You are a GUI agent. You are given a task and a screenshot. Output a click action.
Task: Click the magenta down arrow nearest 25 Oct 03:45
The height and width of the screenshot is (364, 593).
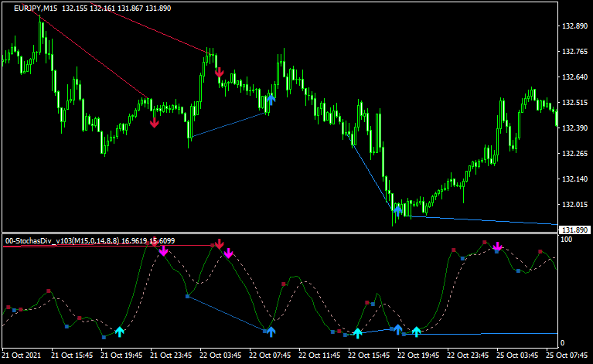click(498, 248)
